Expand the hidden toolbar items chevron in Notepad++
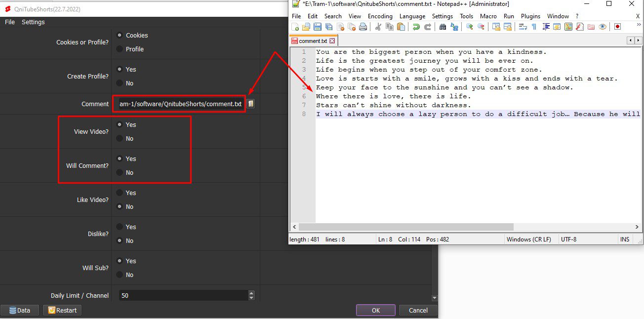Screen dimensions: 644x319 [638, 27]
